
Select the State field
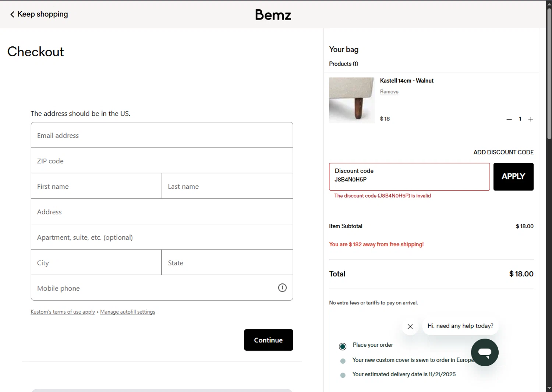(x=227, y=262)
